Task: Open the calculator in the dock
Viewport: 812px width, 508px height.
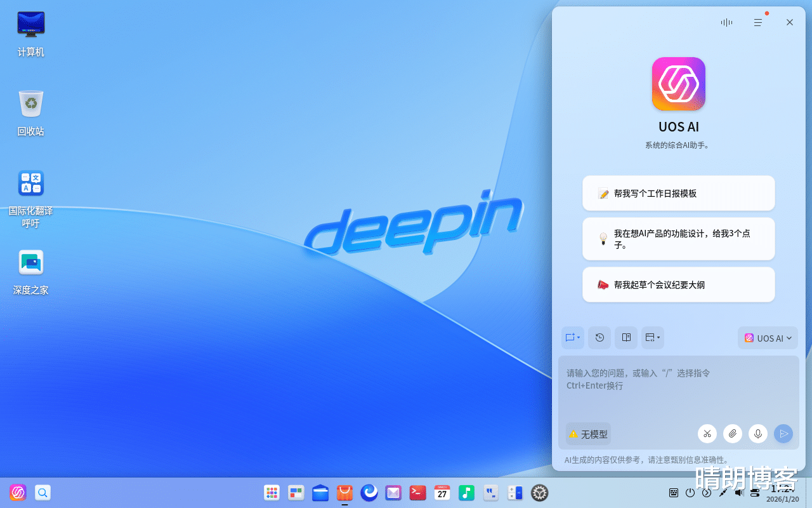Action: (515, 492)
